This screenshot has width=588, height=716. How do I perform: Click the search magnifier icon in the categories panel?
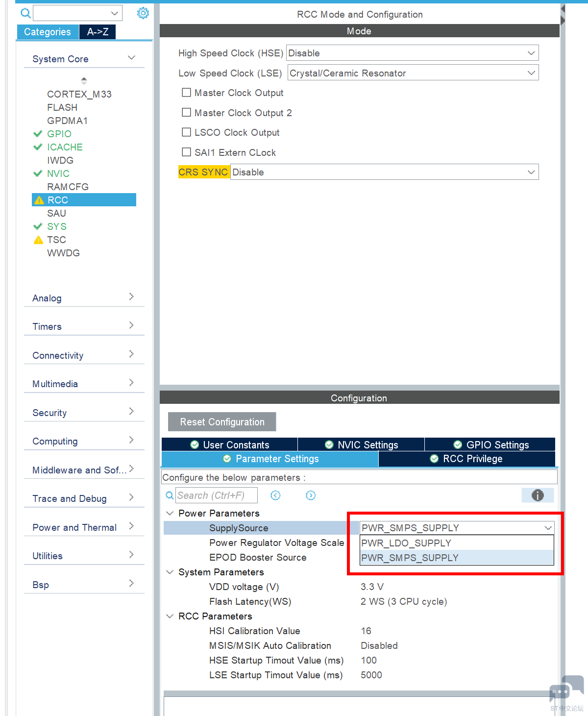point(25,13)
